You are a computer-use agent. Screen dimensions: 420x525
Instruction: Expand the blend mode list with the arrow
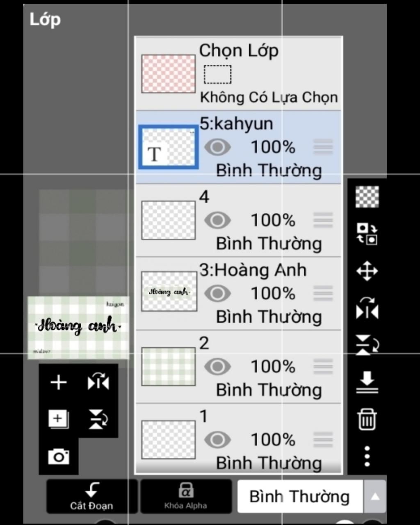click(x=374, y=496)
